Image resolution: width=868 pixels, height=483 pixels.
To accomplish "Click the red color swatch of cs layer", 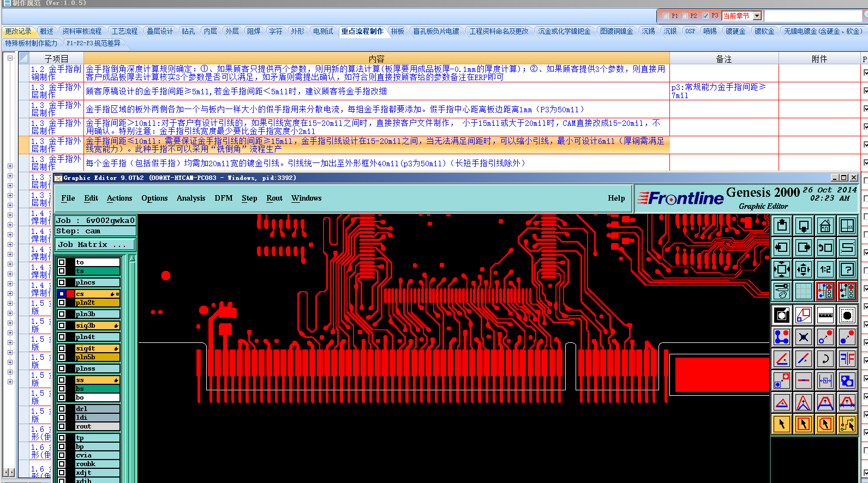I will coord(70,294).
